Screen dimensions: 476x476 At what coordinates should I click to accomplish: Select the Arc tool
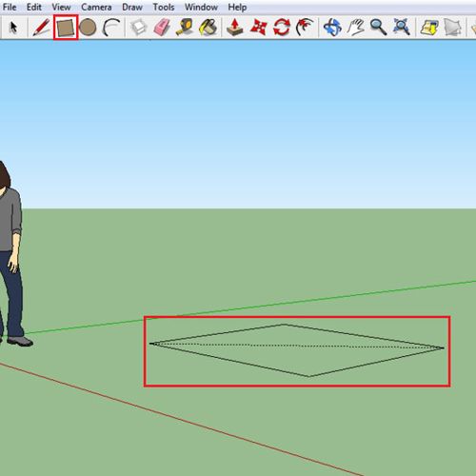111,28
